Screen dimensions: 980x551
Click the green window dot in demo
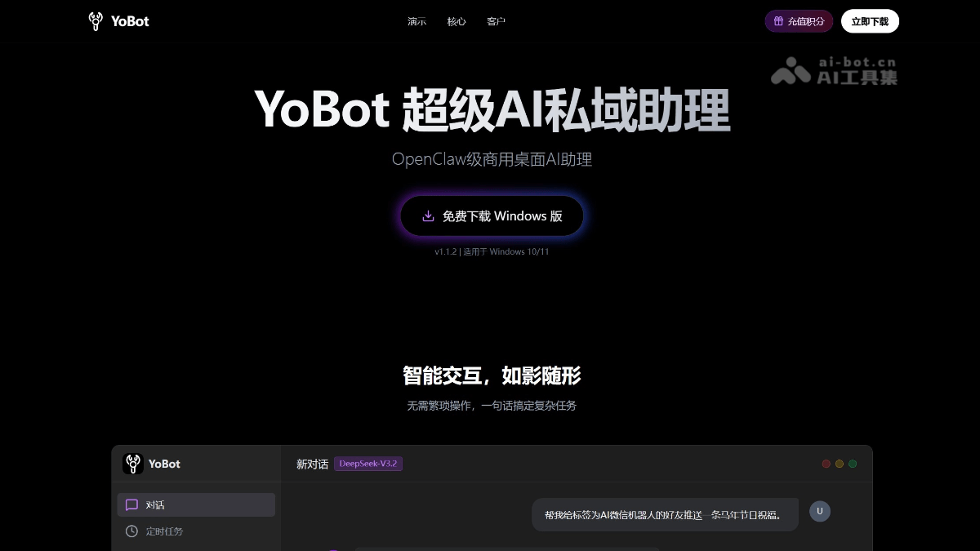[853, 464]
